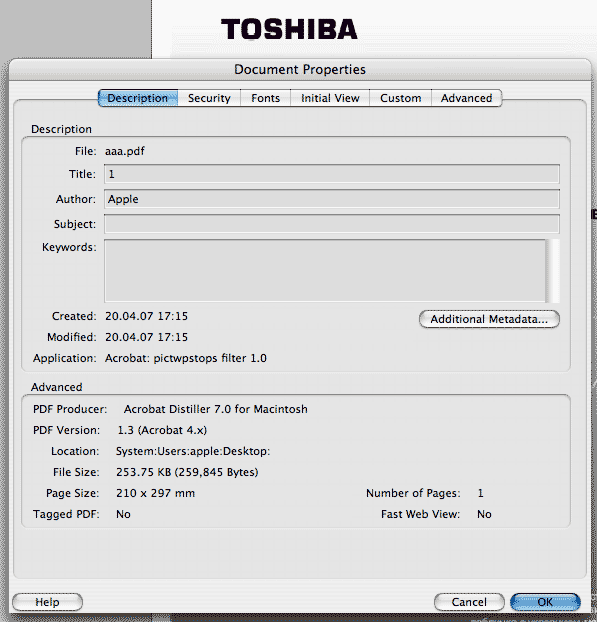Click the Author field containing Apple

pos(332,199)
